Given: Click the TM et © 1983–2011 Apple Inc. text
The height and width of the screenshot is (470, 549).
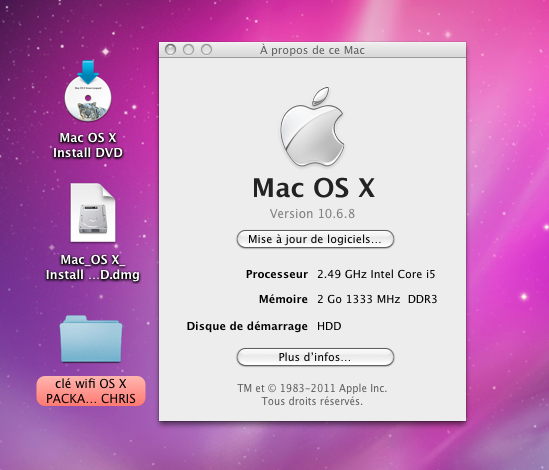Looking at the screenshot, I should (312, 388).
